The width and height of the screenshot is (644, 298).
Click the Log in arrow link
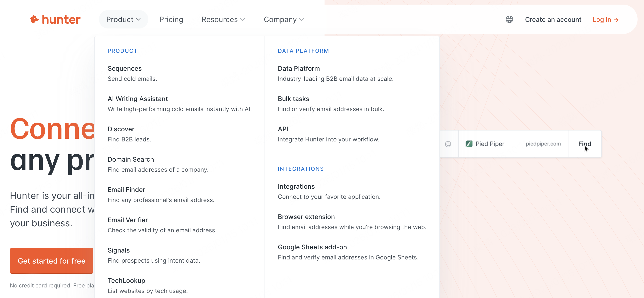pos(605,20)
